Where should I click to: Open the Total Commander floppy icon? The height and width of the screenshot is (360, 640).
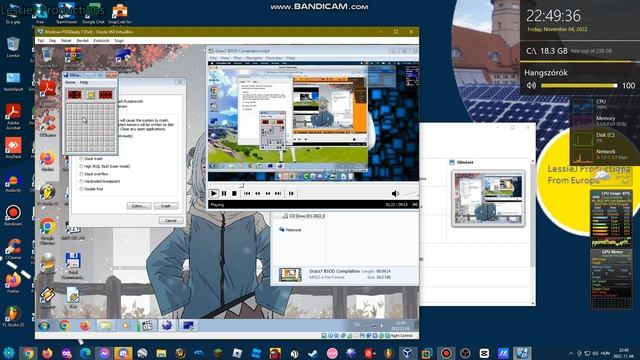[x=73, y=265]
